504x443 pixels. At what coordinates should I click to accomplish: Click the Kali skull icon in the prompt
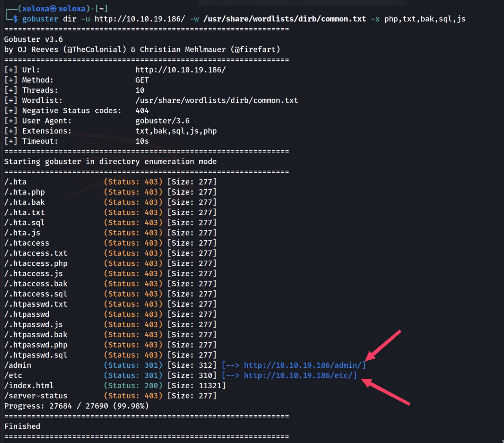pos(53,9)
